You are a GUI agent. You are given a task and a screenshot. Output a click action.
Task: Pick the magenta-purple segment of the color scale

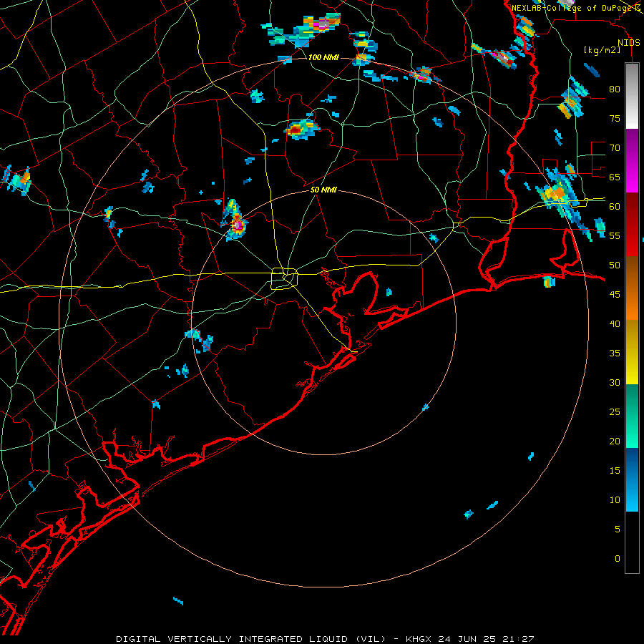632,161
